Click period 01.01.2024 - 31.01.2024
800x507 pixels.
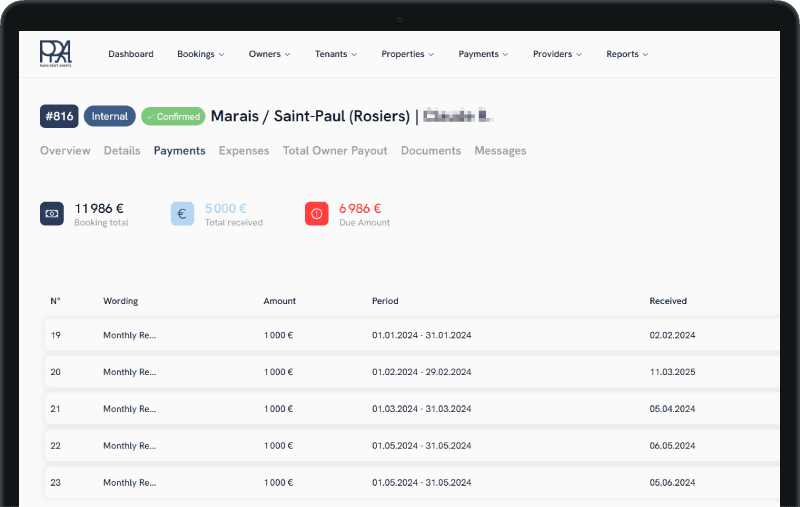[421, 335]
